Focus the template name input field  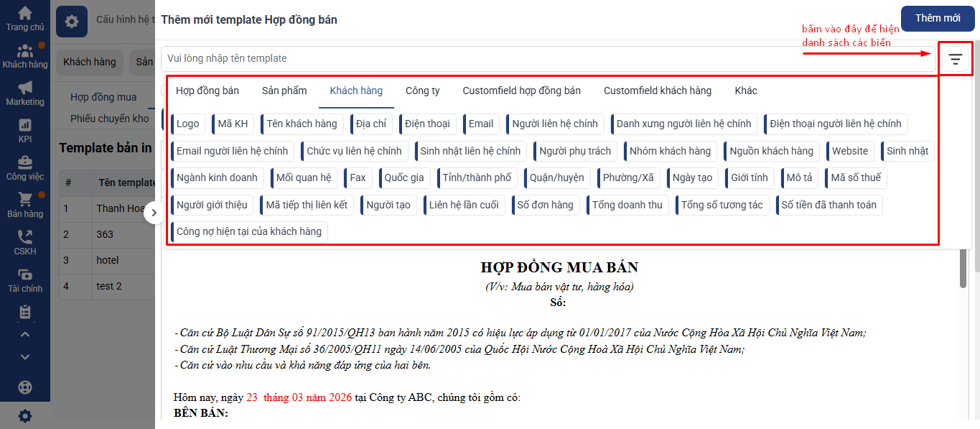pyautogui.click(x=549, y=59)
